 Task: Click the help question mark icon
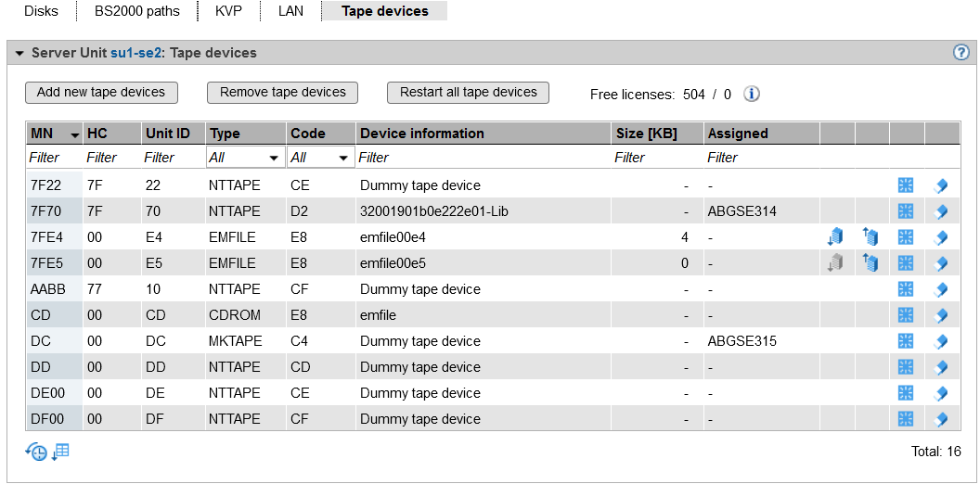(x=961, y=53)
